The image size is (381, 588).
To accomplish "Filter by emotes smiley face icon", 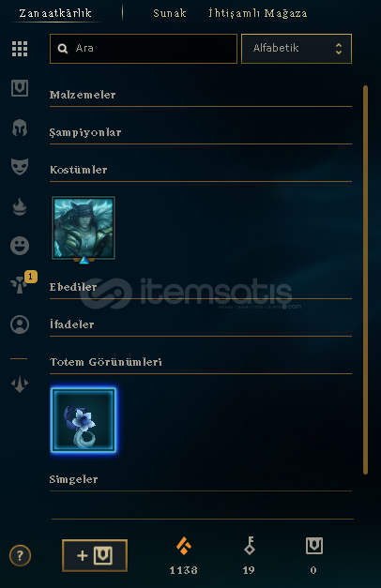I will [20, 246].
